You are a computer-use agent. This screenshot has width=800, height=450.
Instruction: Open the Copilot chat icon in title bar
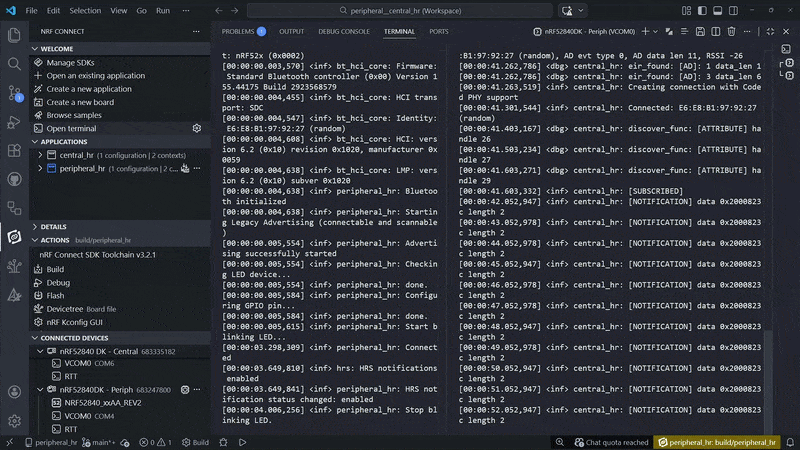(x=567, y=11)
